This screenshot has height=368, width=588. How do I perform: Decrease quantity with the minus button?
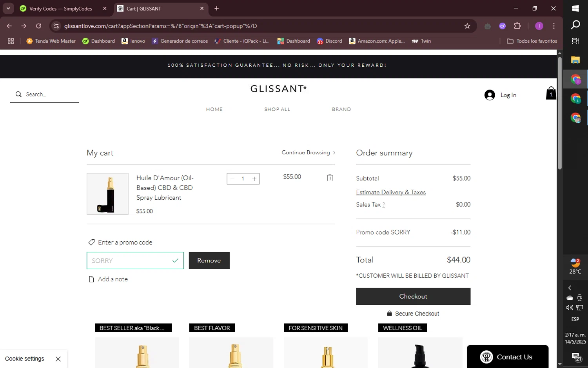232,179
